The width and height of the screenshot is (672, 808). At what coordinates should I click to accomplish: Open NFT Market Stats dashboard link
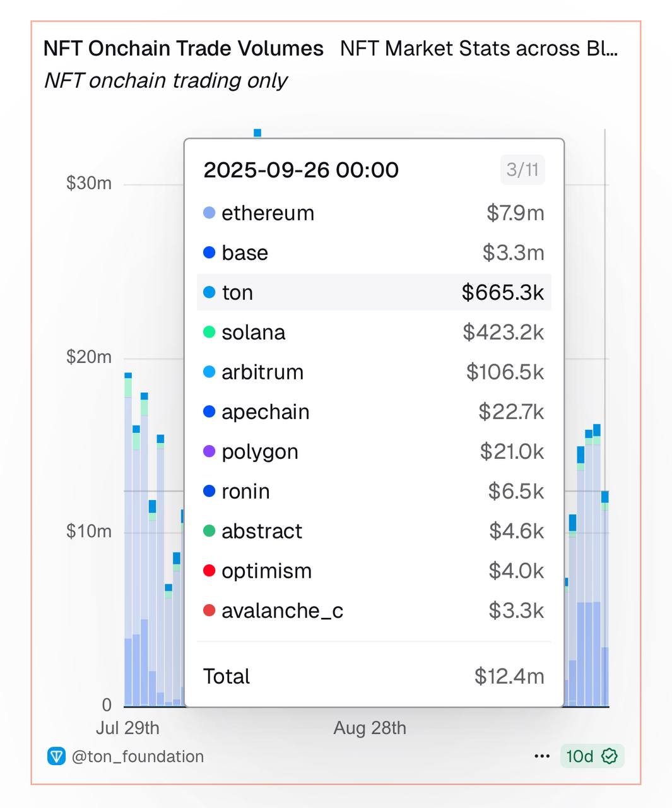click(x=478, y=49)
